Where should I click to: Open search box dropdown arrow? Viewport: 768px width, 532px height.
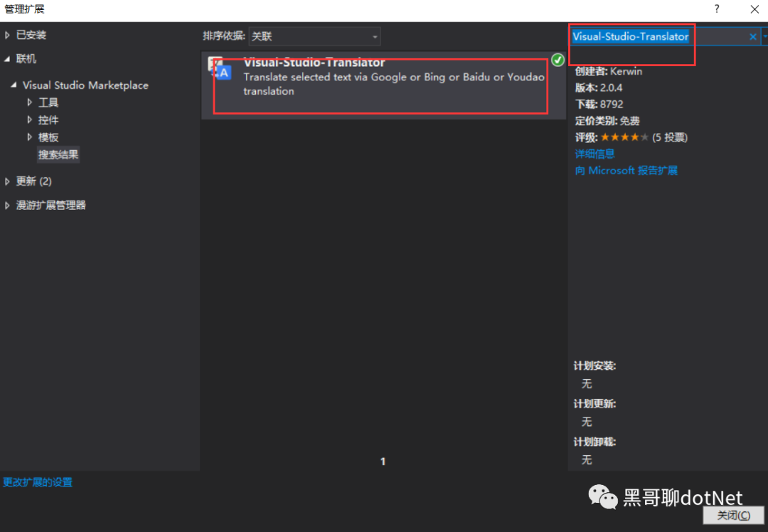pyautogui.click(x=764, y=37)
